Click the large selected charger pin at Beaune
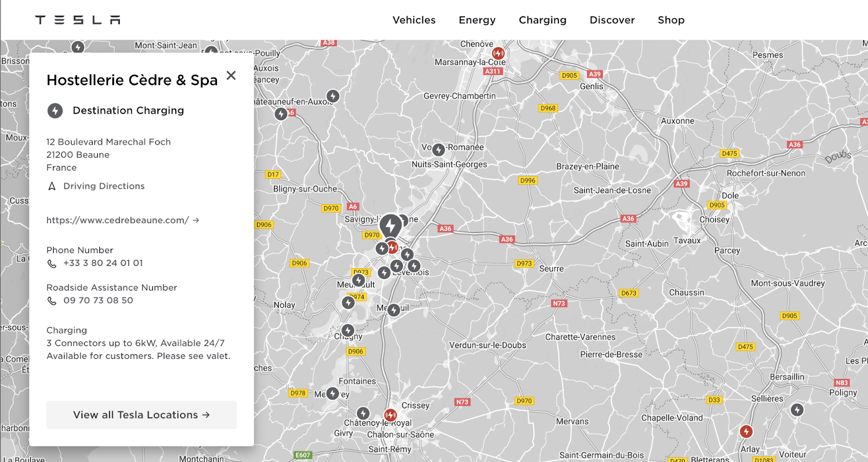 click(x=390, y=225)
